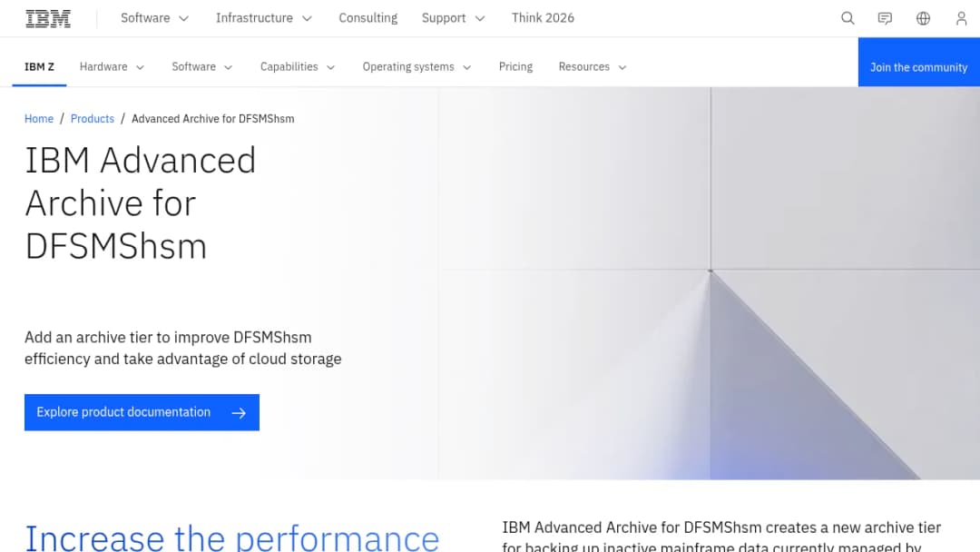
Task: Click the 'Add an archive tier' description text
Action: pos(183,349)
